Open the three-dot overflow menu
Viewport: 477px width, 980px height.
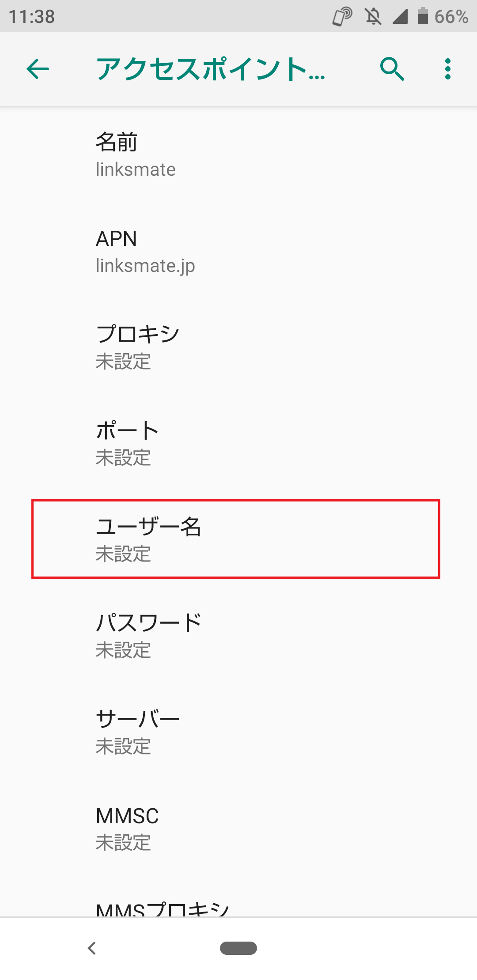coord(448,69)
